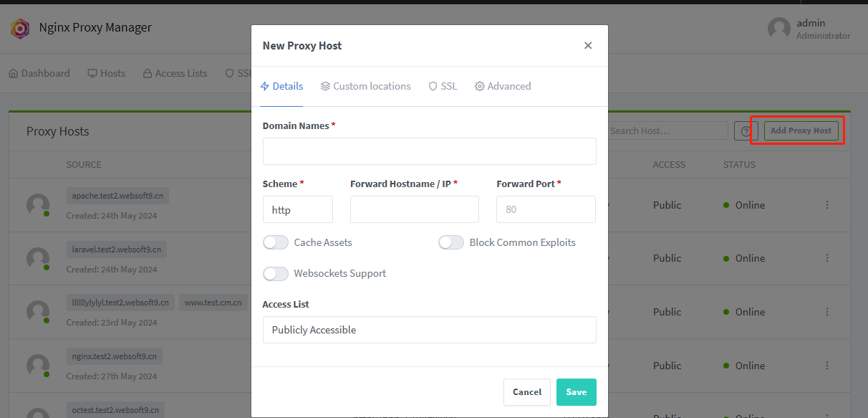Open three-dot menu for apache.test2.websoft9.cn row
This screenshot has width=868, height=418.
click(827, 205)
